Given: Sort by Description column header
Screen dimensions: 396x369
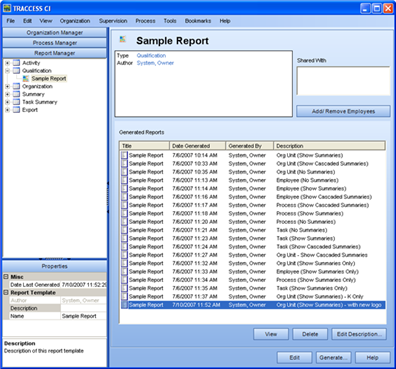Looking at the screenshot, I should coord(330,146).
